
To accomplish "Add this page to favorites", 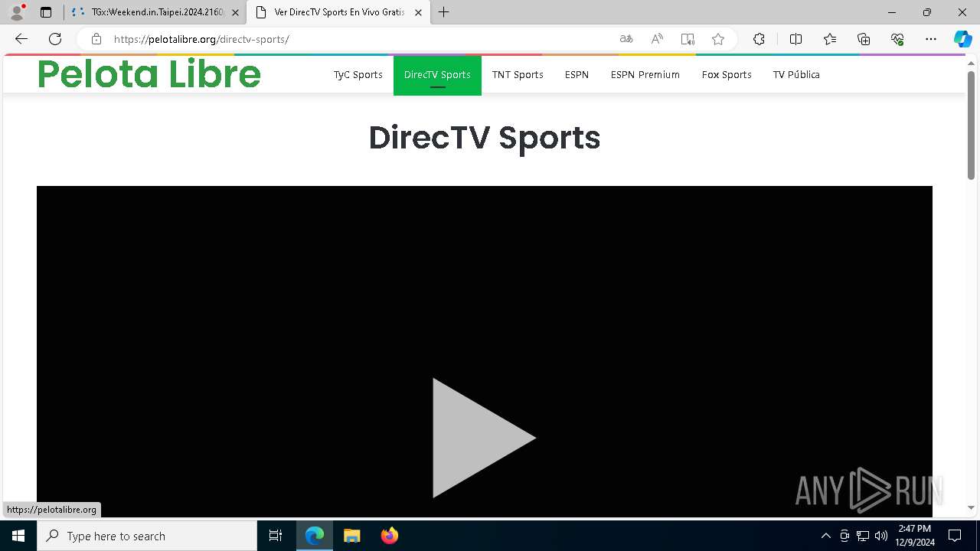I will (718, 39).
